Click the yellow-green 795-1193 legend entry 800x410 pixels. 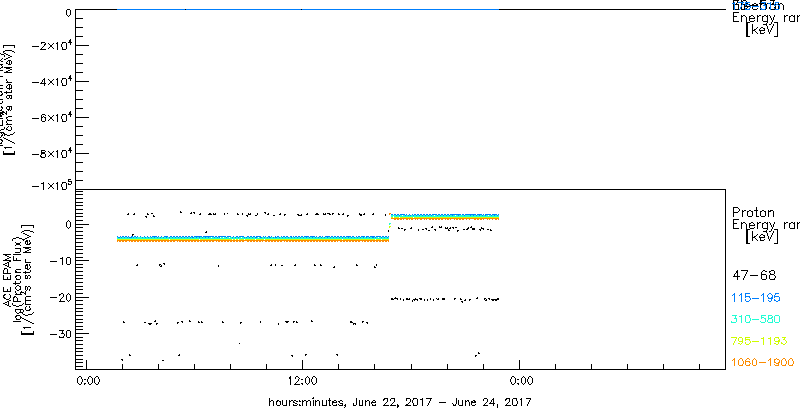pyautogui.click(x=760, y=341)
